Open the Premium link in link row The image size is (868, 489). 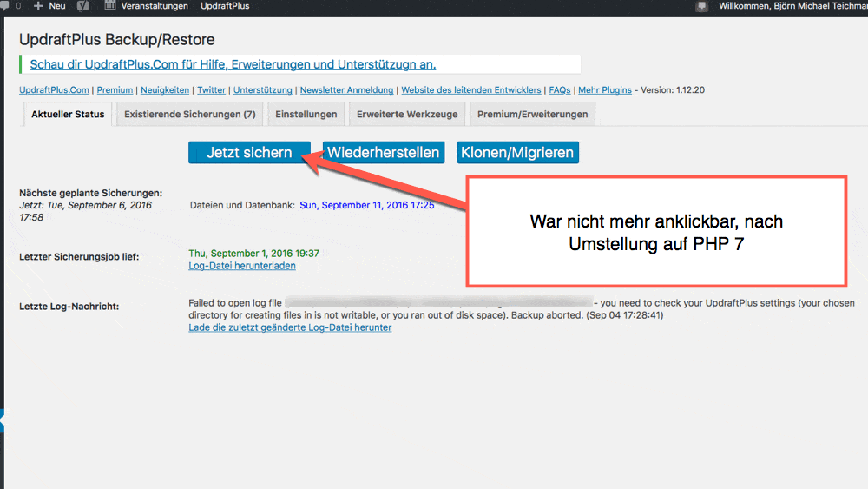(x=115, y=89)
